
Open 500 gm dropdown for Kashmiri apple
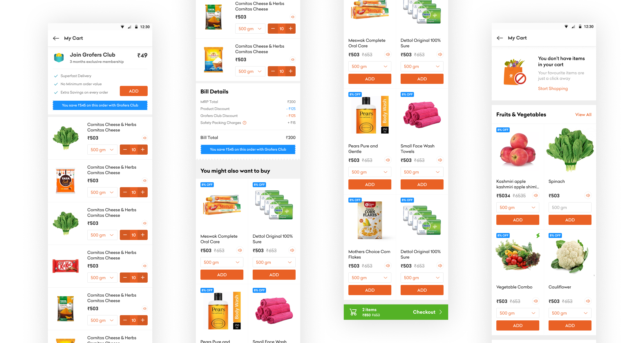[x=518, y=207]
